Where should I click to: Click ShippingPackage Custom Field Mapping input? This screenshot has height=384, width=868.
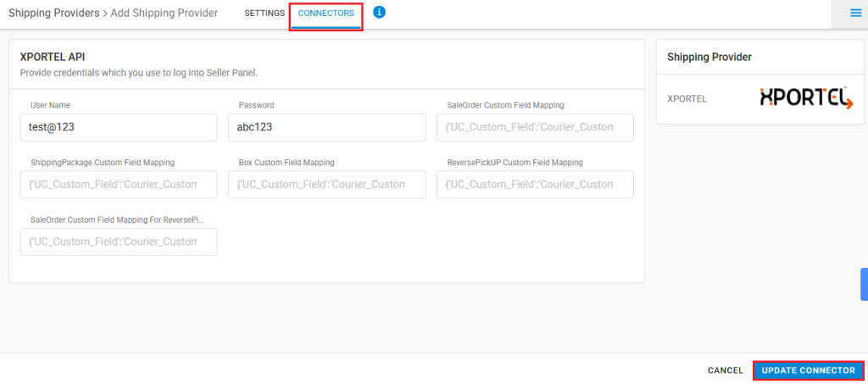coord(119,184)
